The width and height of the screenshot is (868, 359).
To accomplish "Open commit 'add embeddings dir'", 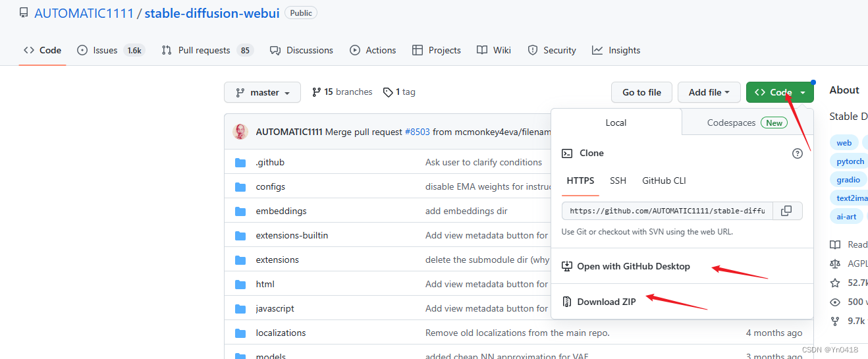I will [x=466, y=211].
